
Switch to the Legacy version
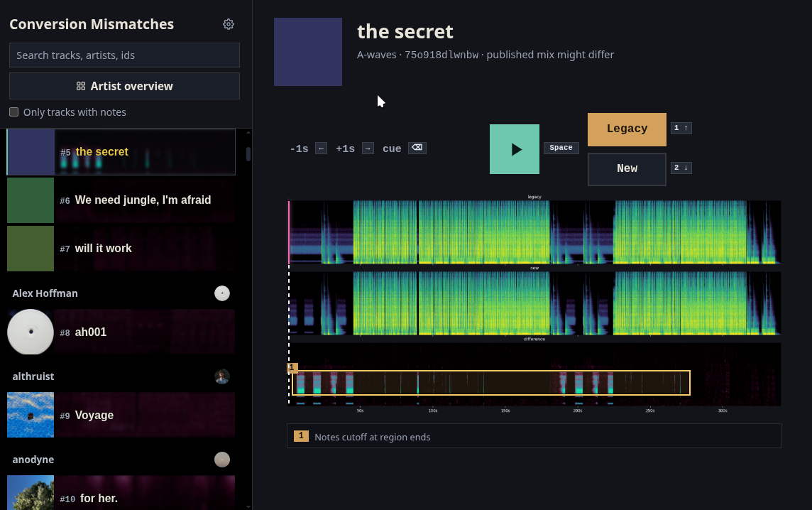(x=627, y=129)
